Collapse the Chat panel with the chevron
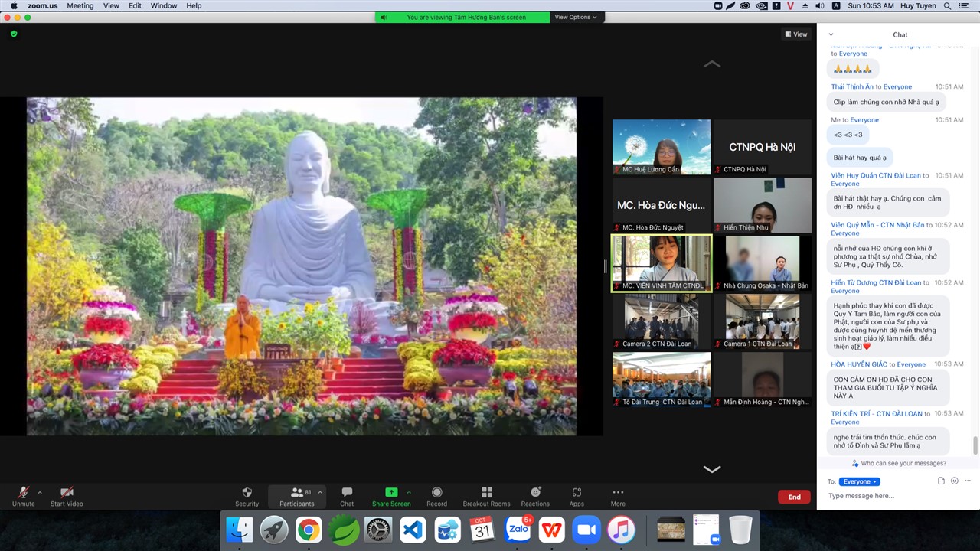Image resolution: width=980 pixels, height=551 pixels. [831, 34]
